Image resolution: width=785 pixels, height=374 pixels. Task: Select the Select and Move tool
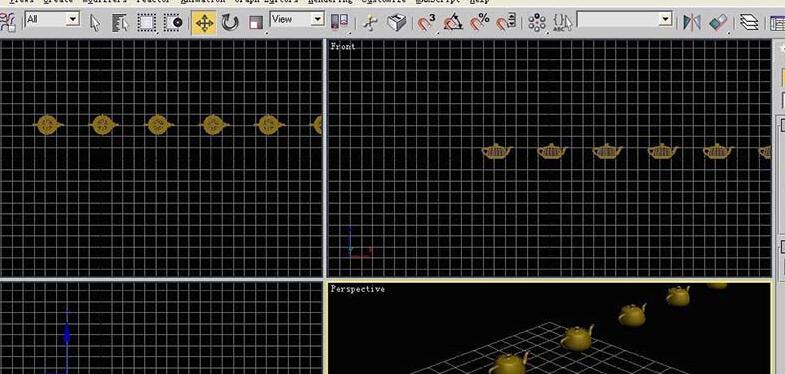click(204, 23)
